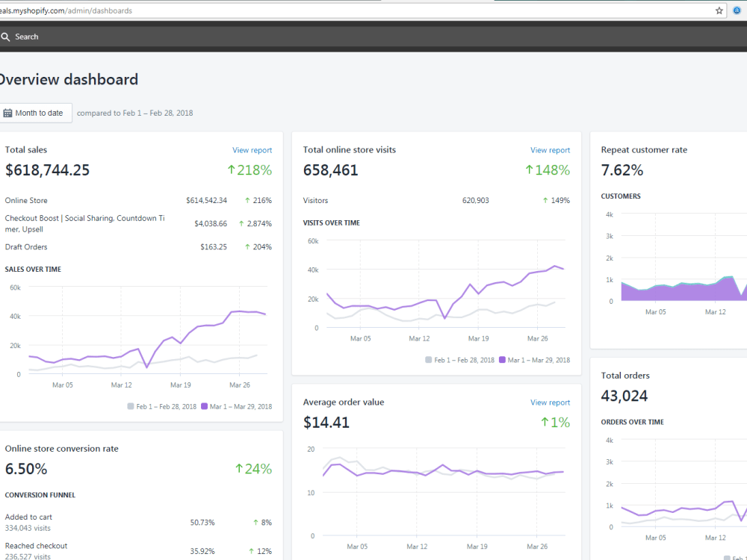Click the Online Store sales row
Image resolution: width=747 pixels, height=560 pixels.
tap(138, 200)
